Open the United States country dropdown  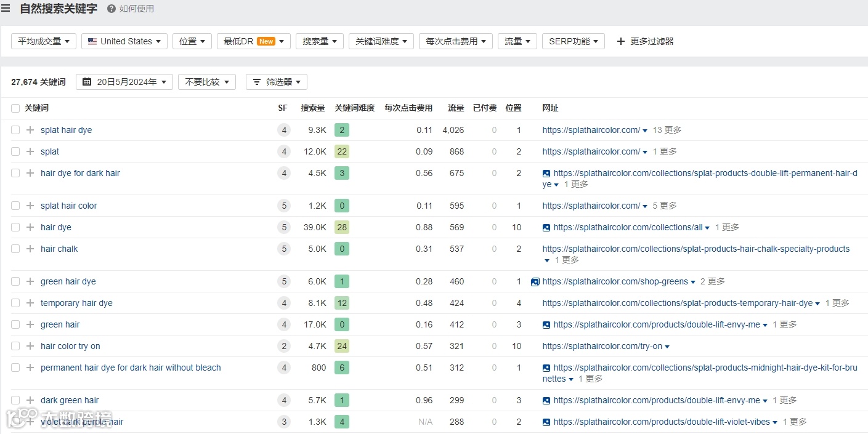coord(124,41)
